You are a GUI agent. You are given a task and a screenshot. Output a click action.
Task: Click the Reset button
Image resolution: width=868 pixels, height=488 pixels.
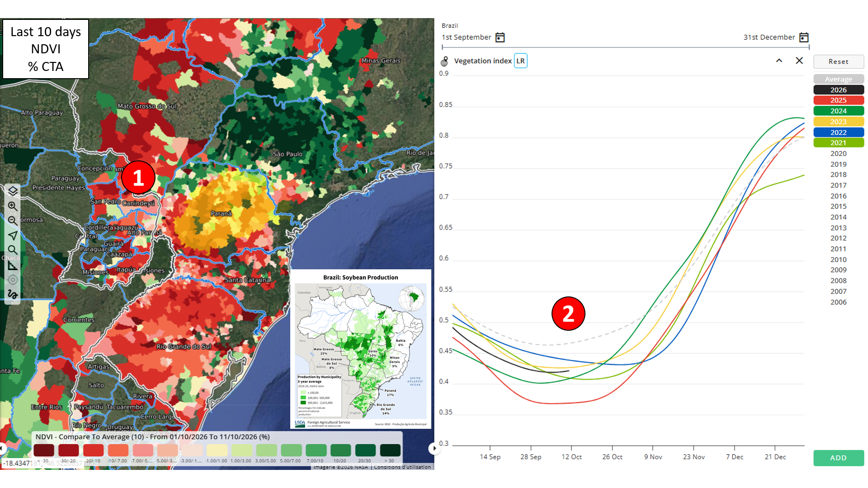[x=839, y=61]
